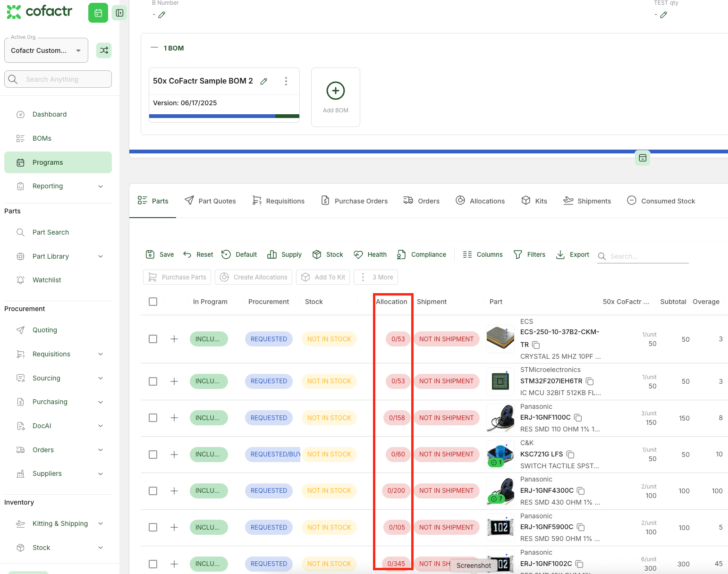Copy part number KSC721G LFS
This screenshot has width=728, height=574.
(570, 455)
